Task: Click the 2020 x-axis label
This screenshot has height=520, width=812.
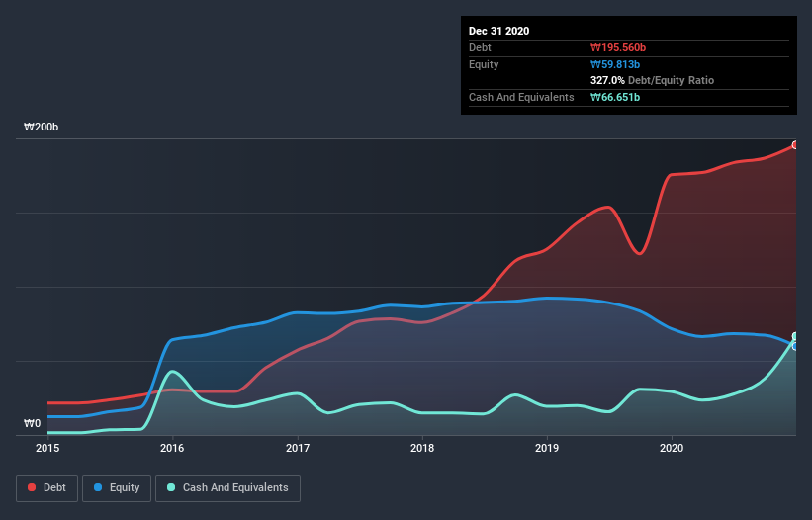Action: 672,448
